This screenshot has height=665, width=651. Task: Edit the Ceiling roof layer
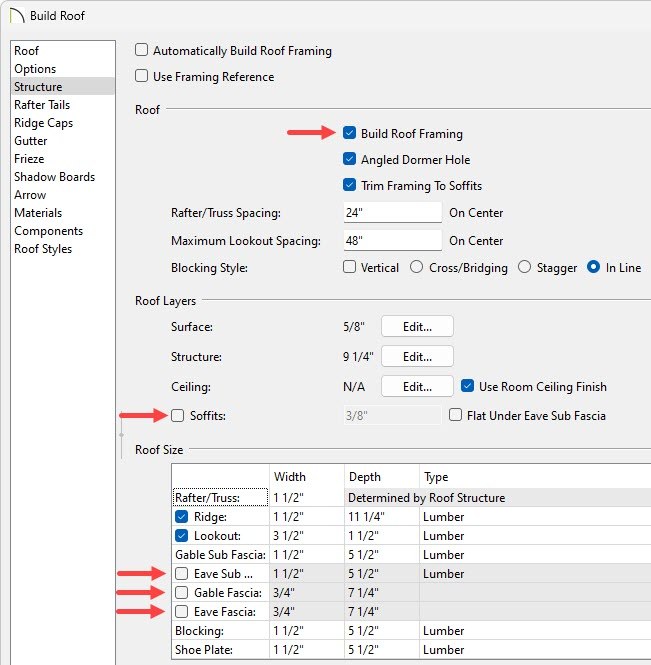[x=417, y=386]
